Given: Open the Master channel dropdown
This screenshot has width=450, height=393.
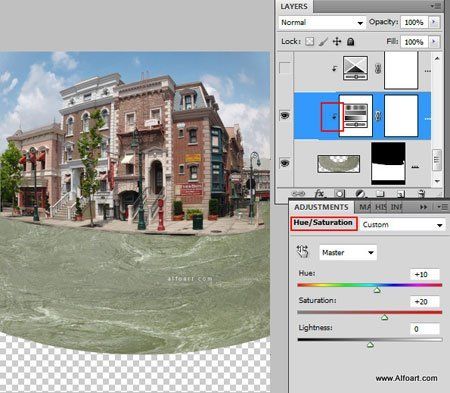Looking at the screenshot, I should coord(348,253).
